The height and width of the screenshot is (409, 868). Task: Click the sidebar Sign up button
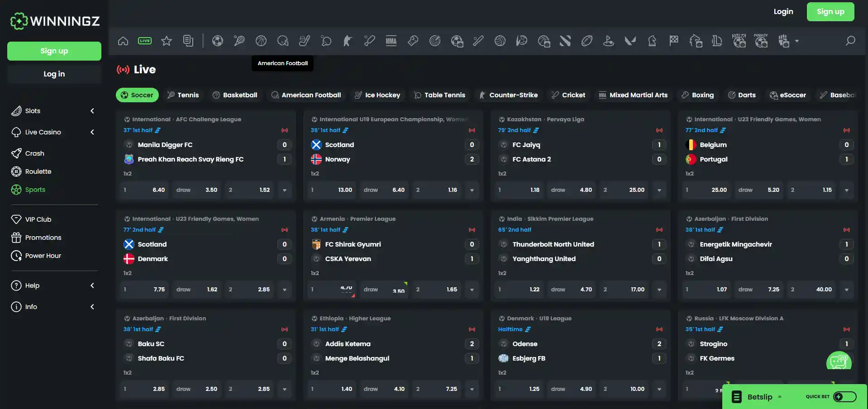54,51
